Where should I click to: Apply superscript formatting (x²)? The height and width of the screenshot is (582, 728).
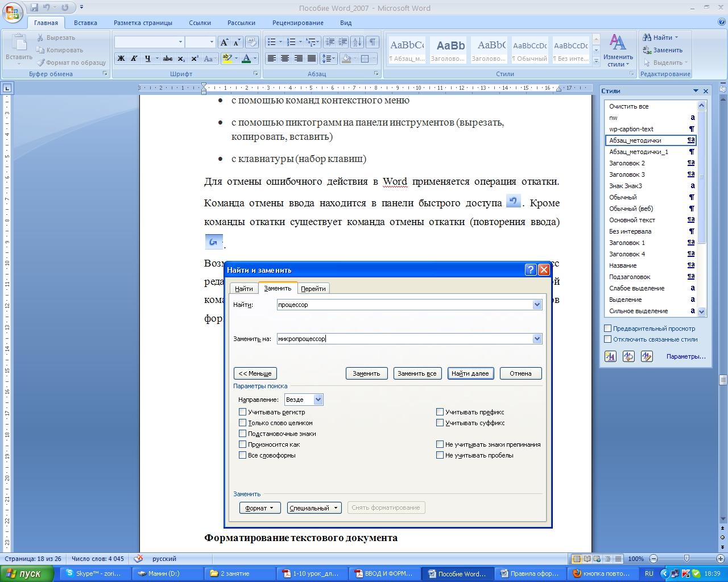195,59
